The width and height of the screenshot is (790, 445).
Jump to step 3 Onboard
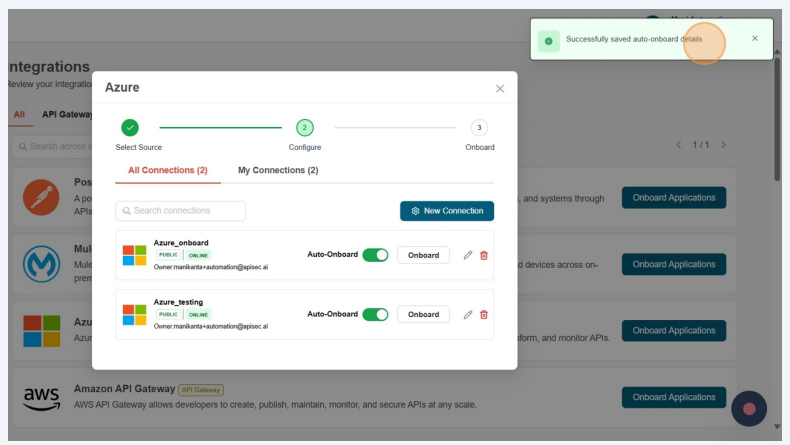pyautogui.click(x=479, y=127)
